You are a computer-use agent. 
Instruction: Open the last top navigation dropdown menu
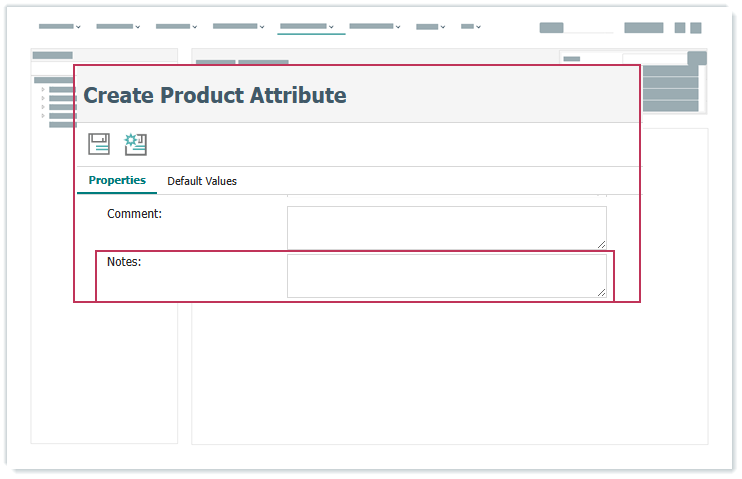pyautogui.click(x=470, y=27)
